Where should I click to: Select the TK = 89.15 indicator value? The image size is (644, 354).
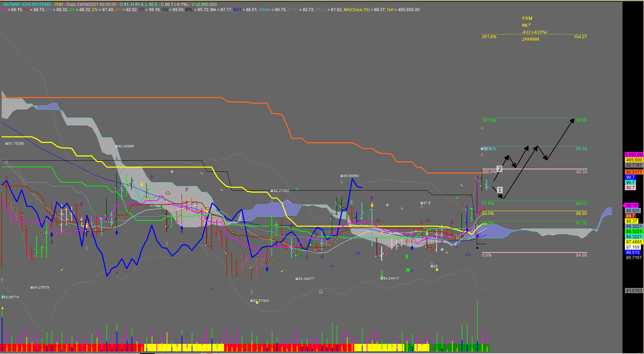[x=12, y=10]
